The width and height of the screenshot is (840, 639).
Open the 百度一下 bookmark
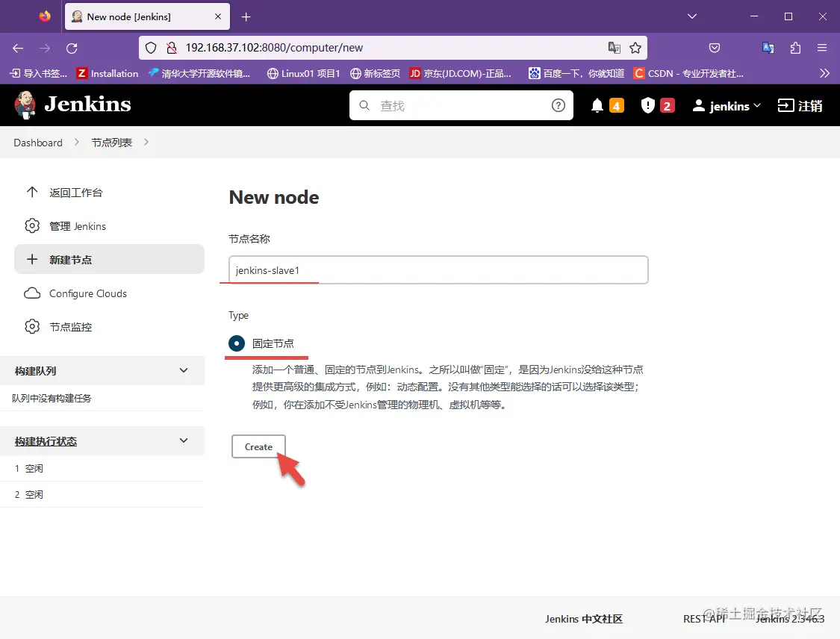pos(576,73)
